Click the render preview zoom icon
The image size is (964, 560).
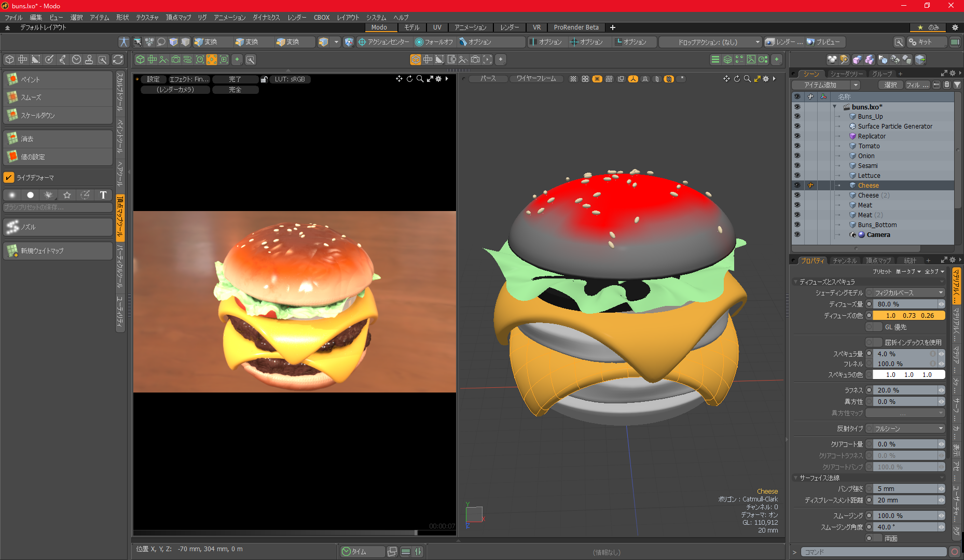pyautogui.click(x=420, y=79)
